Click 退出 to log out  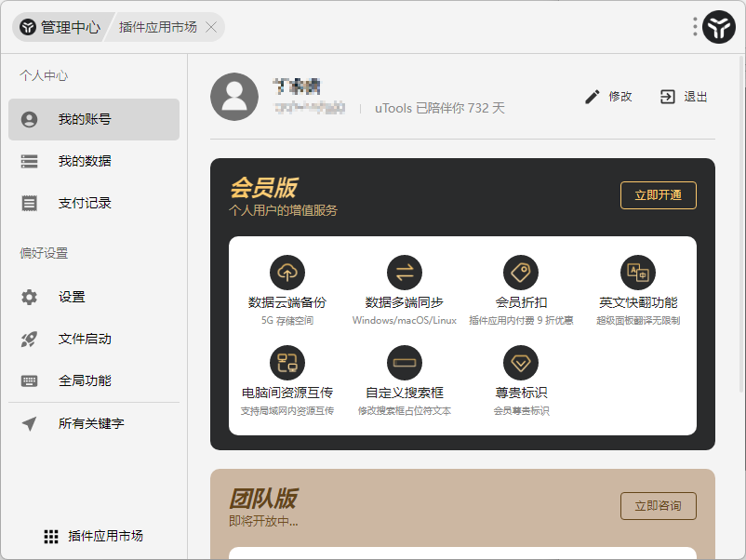[682, 96]
